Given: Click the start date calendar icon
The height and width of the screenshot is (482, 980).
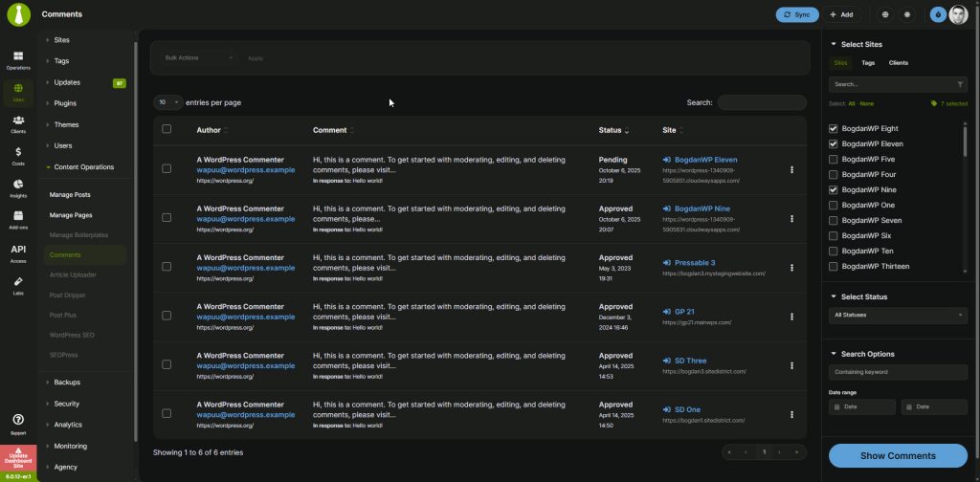Looking at the screenshot, I should tap(836, 407).
